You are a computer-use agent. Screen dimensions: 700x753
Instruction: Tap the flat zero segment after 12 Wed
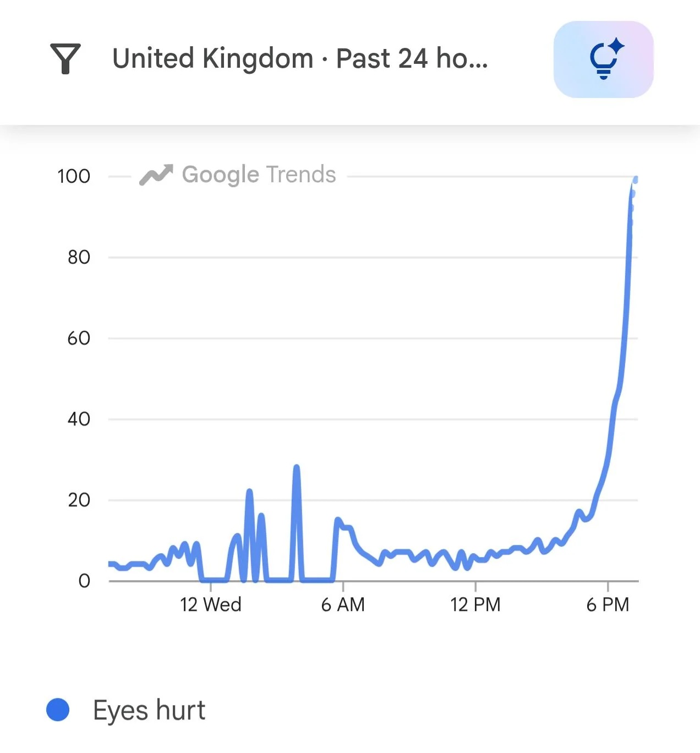(x=214, y=580)
